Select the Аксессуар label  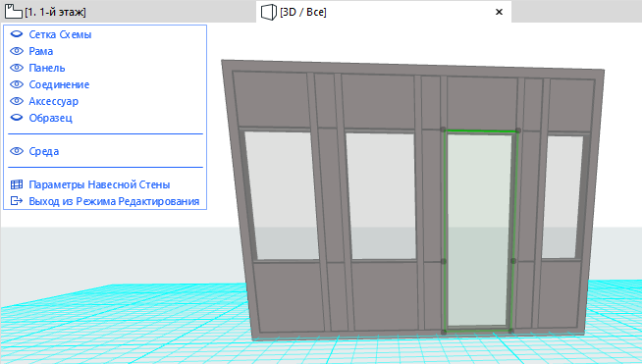click(53, 101)
